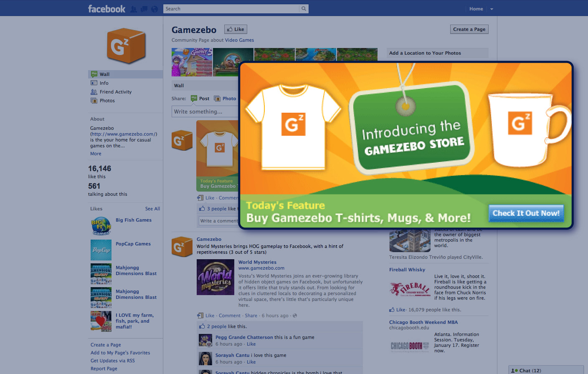Comment on the World Mysteries post
Screen dimensions: 588x374
tap(230, 316)
